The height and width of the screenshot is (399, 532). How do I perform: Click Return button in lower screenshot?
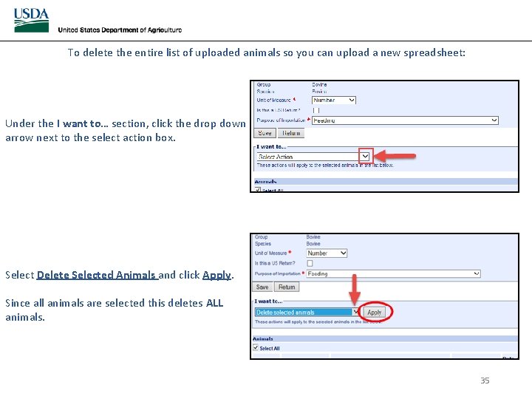pyautogui.click(x=287, y=287)
